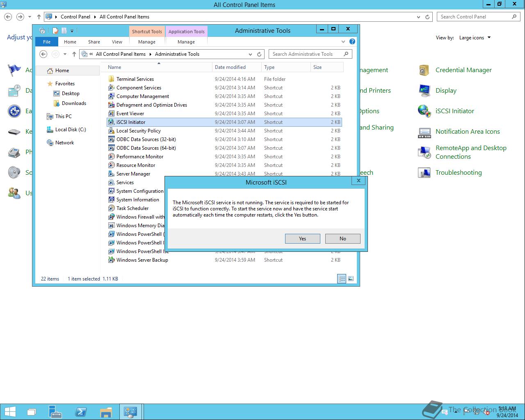Sort the list by the Name column
The width and height of the screenshot is (525, 420).
point(159,67)
